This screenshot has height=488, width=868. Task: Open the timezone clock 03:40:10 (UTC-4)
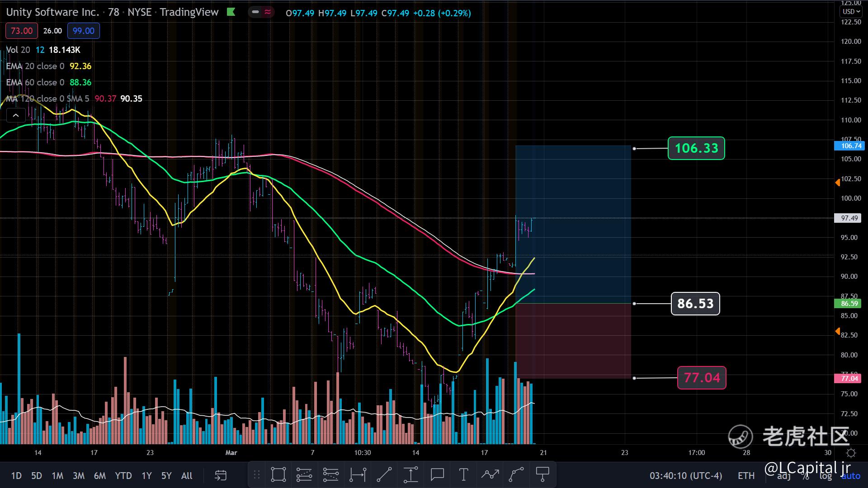tap(686, 476)
